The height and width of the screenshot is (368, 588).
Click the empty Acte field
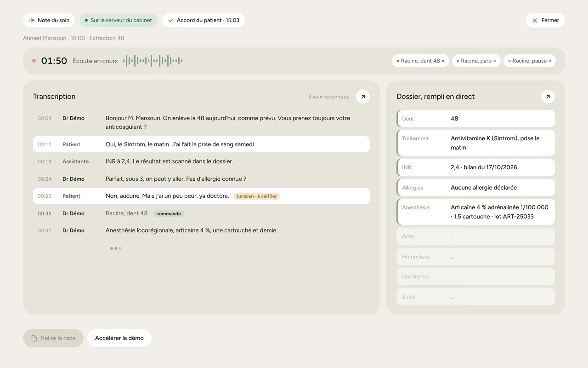pyautogui.click(x=475, y=236)
